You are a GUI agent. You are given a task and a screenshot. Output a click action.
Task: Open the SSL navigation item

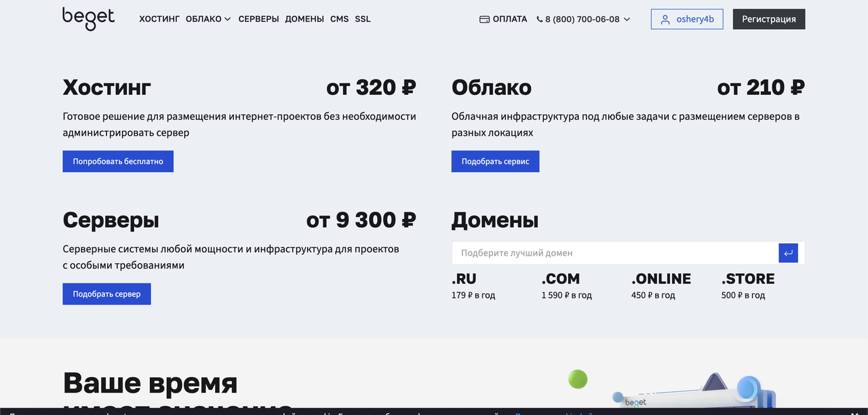tap(363, 19)
